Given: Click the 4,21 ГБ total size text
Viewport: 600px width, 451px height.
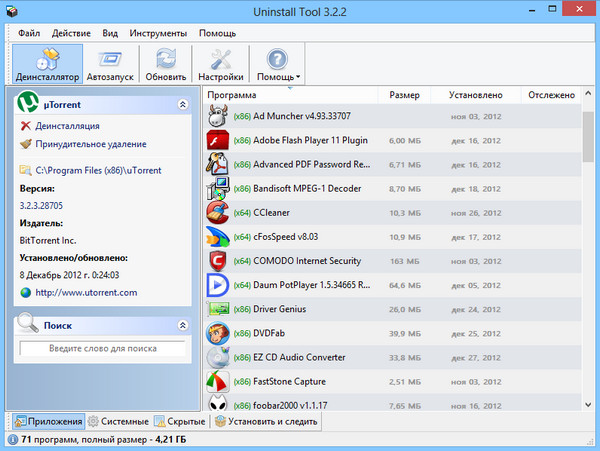Looking at the screenshot, I should click(x=171, y=440).
